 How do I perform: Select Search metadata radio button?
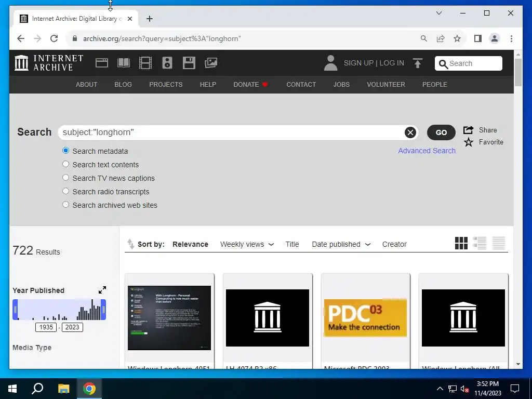tap(66, 151)
